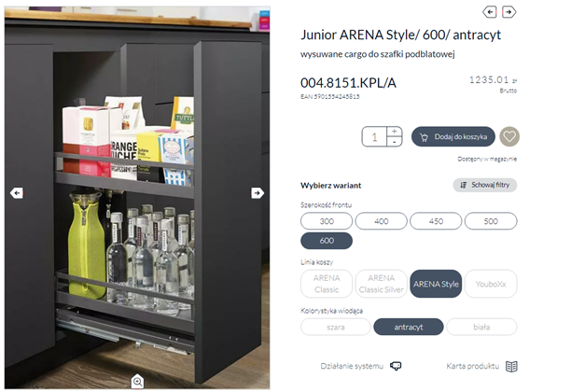
Task: Select front width 450
Action: 436,221
